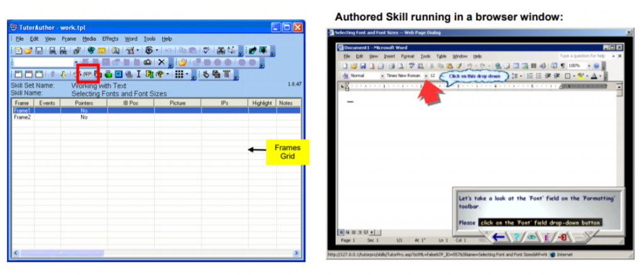The width and height of the screenshot is (644, 275).
Task: Click the magnifier preview icon in TutorAuthor
Action: 116,51
